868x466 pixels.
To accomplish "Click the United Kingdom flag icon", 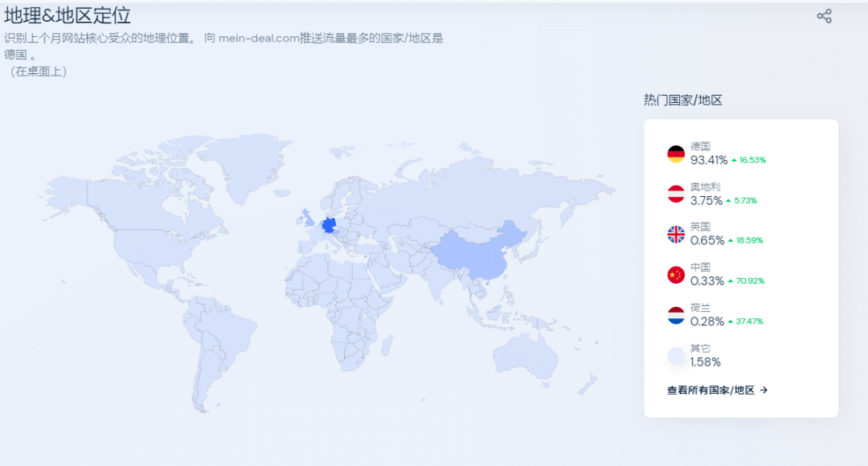I will (x=676, y=234).
